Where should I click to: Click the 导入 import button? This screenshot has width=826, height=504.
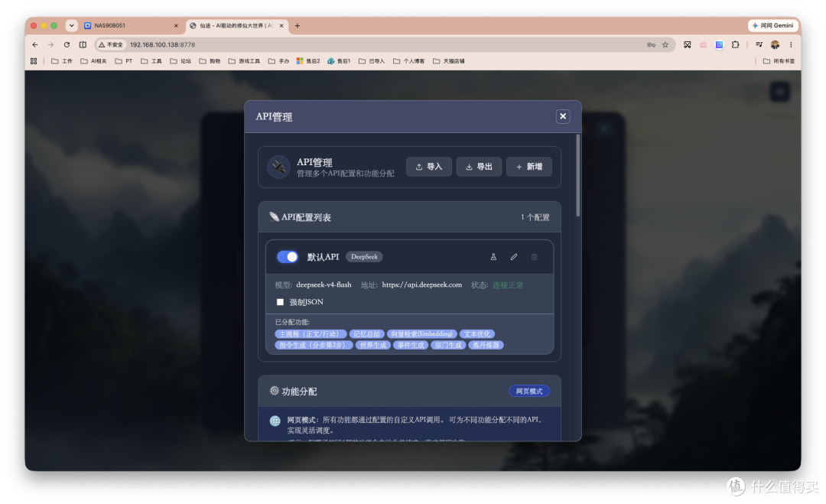[x=429, y=167]
